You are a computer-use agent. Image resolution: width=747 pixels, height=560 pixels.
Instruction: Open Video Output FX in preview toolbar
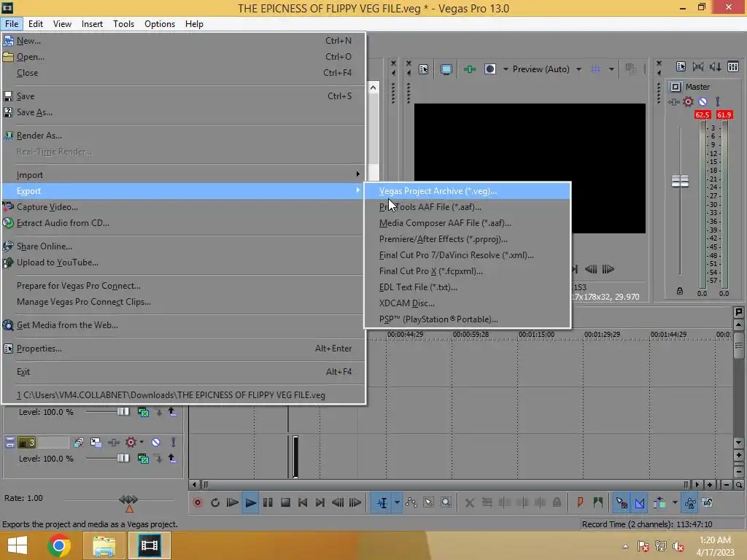(x=470, y=69)
